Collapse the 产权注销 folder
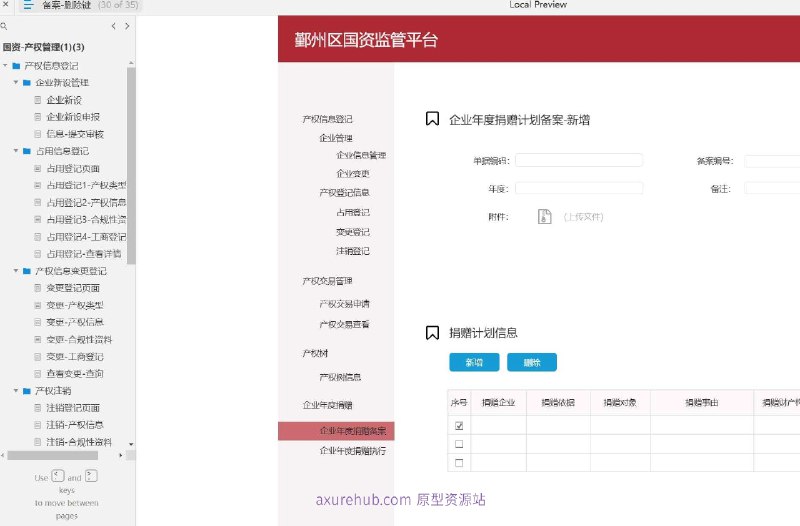The height and width of the screenshot is (526, 800). (x=16, y=390)
